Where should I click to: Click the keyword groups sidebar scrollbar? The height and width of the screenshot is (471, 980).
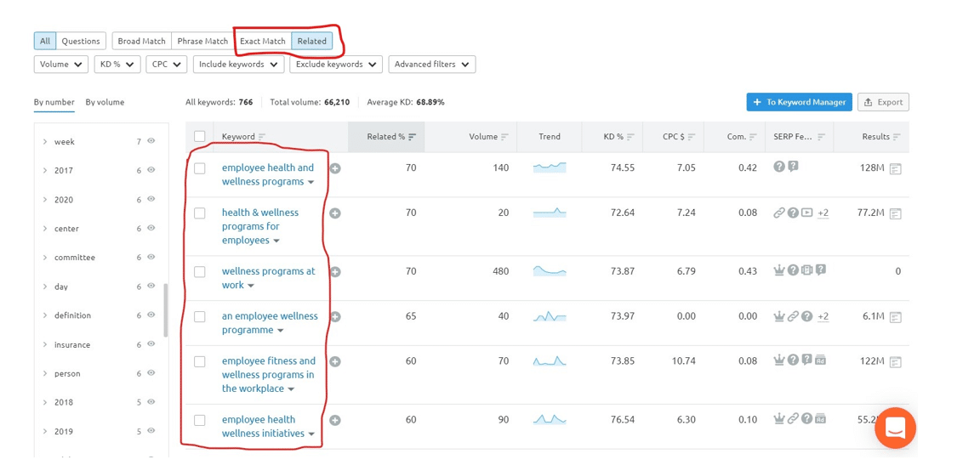pos(166,310)
